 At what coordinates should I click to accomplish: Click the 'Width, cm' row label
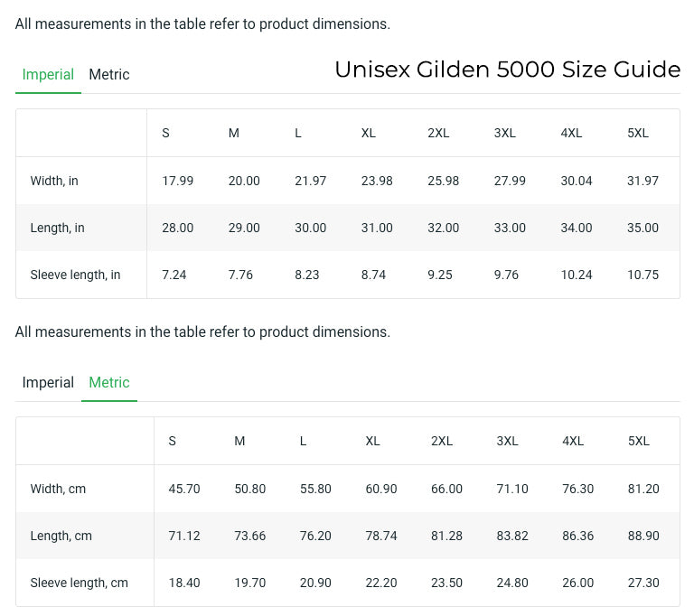pos(58,489)
